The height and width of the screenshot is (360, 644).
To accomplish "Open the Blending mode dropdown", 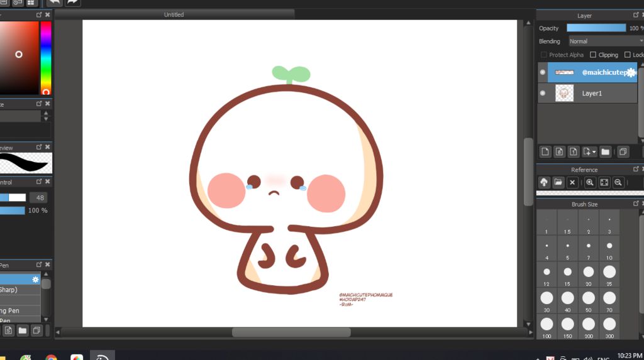I will 606,41.
